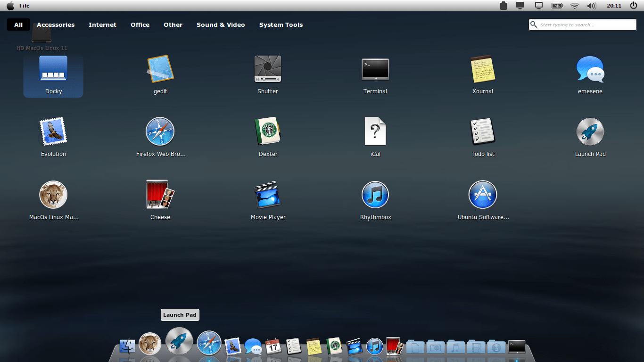
Task: Launch Cheese webcam app from the grid
Action: click(x=160, y=201)
